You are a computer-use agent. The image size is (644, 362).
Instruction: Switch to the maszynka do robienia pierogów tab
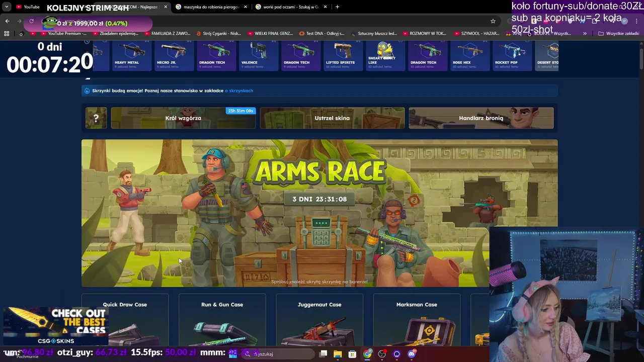211,7
